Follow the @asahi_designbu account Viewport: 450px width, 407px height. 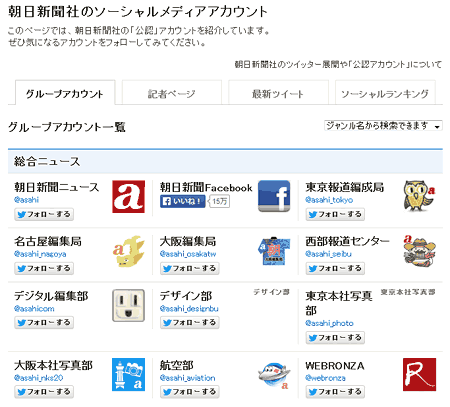point(190,323)
